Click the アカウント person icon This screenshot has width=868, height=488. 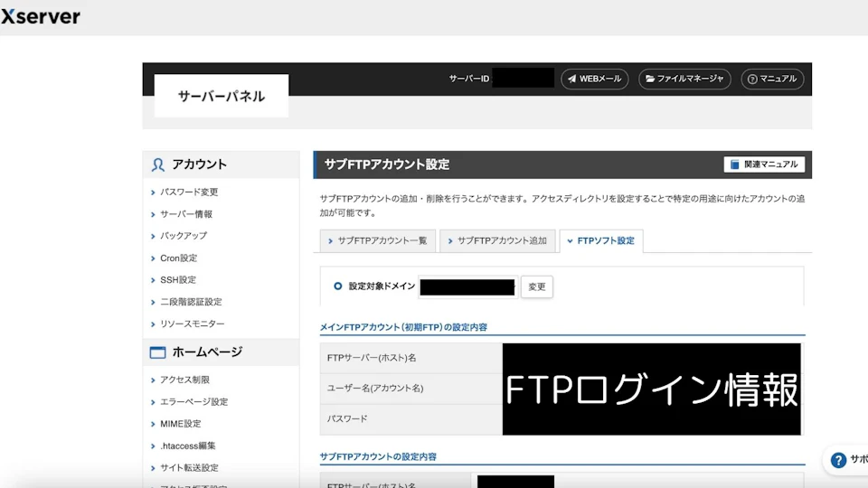[x=157, y=164]
